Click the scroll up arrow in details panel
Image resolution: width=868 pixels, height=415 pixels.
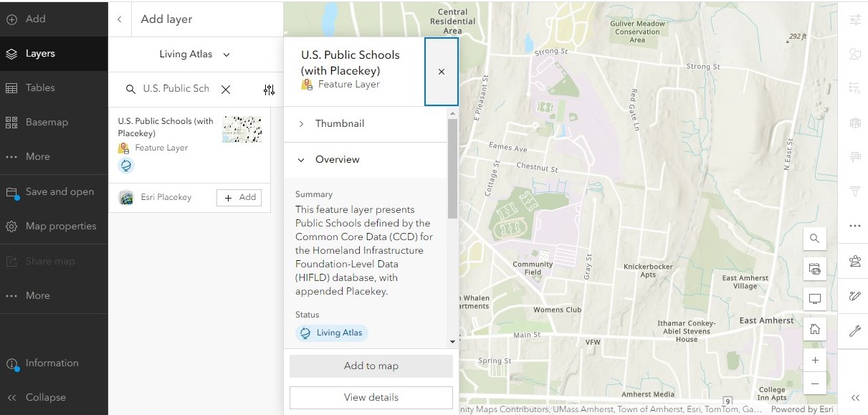pos(452,113)
